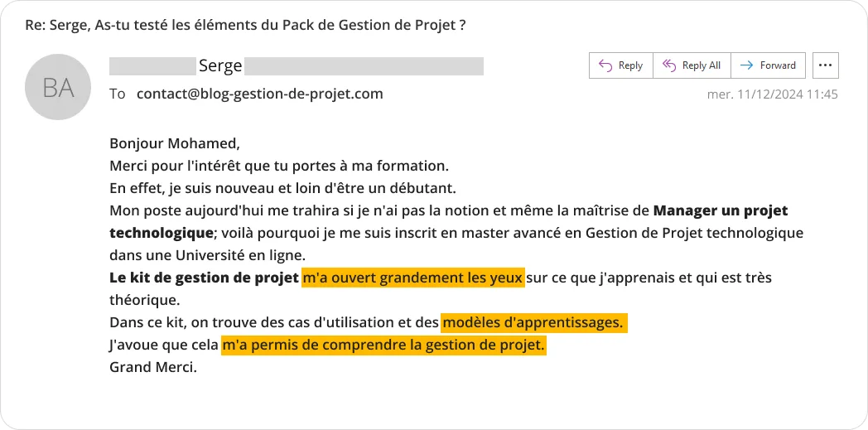Image resolution: width=868 pixels, height=430 pixels.
Task: Click the BA sender avatar circle
Action: point(58,87)
